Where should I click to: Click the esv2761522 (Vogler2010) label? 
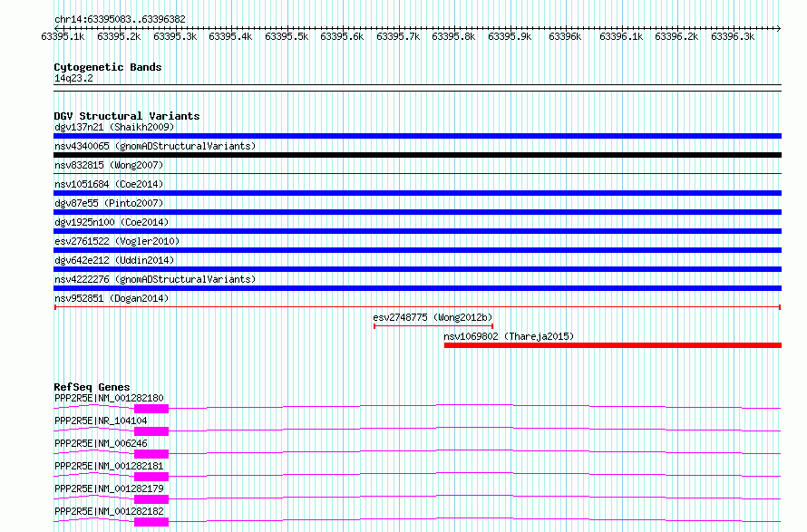[117, 241]
